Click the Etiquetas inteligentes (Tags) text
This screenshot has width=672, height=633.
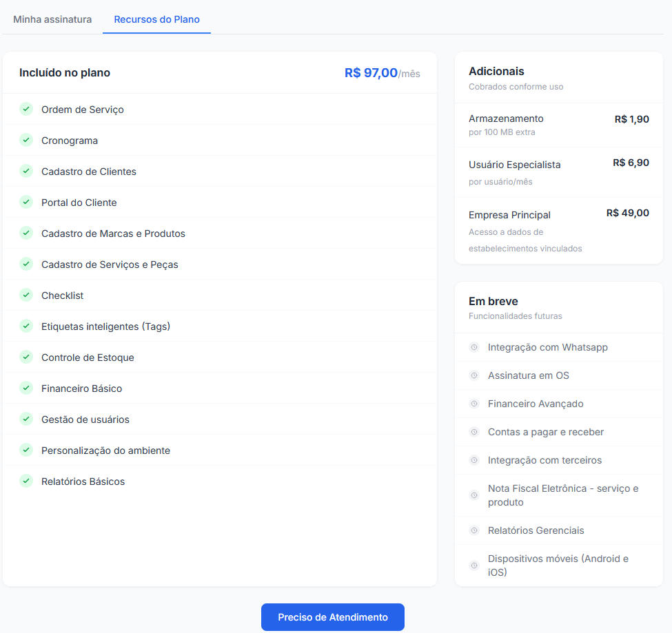click(x=106, y=326)
